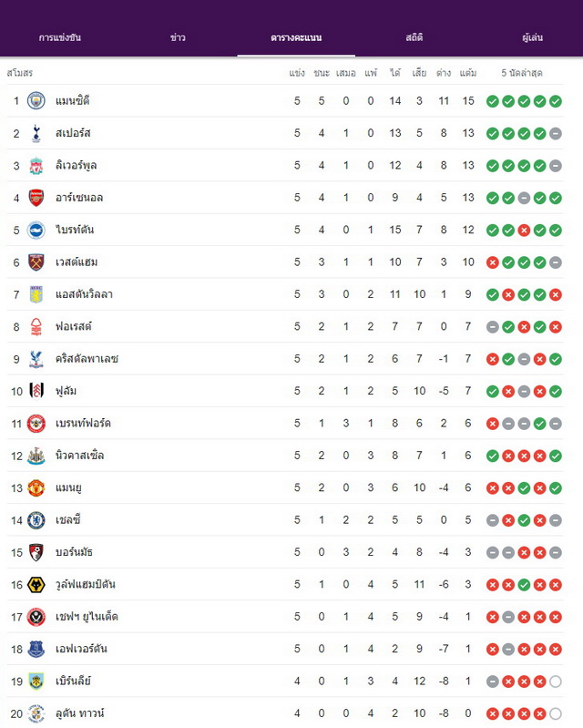Select the ผู้เล่น tab
This screenshot has width=583, height=728.
click(532, 37)
